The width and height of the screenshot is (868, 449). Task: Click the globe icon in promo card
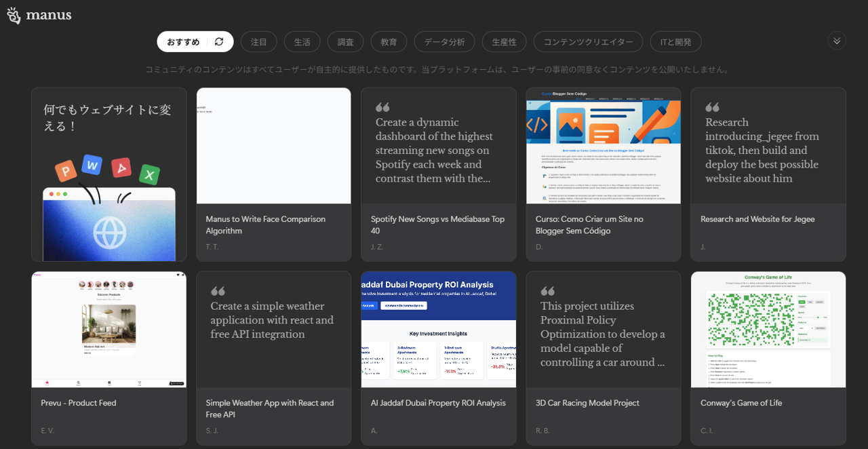click(x=109, y=232)
